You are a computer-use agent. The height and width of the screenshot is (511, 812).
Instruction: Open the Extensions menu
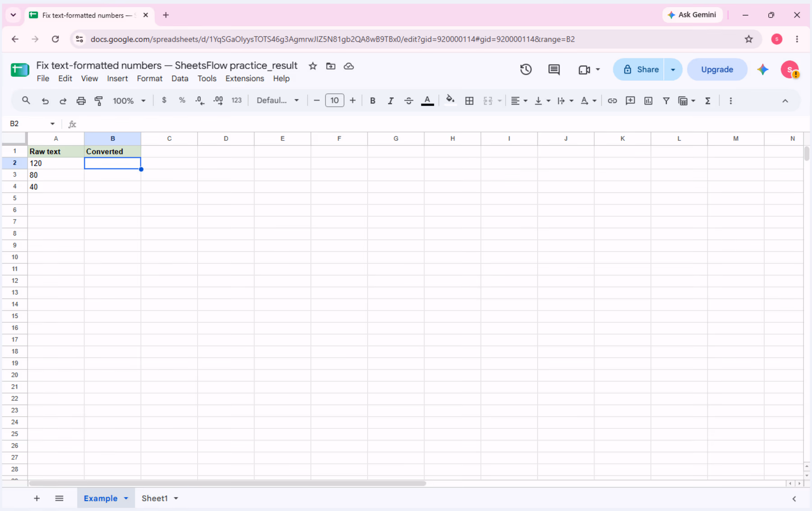(x=245, y=79)
